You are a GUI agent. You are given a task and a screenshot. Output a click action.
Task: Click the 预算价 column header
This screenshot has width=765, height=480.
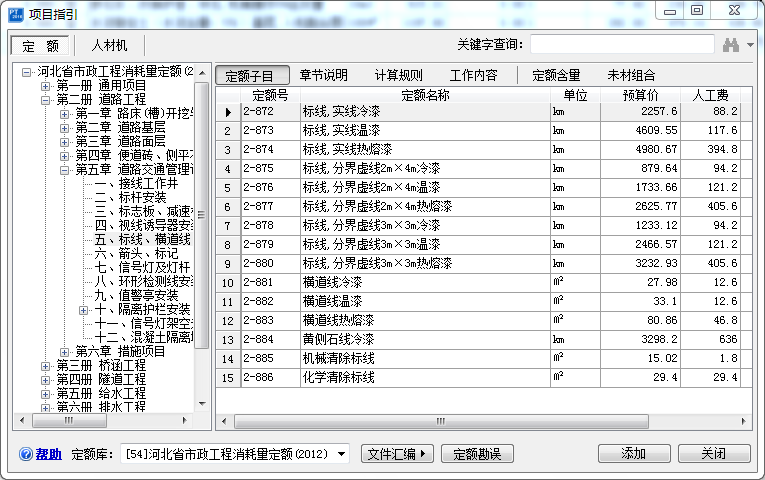click(x=640, y=95)
